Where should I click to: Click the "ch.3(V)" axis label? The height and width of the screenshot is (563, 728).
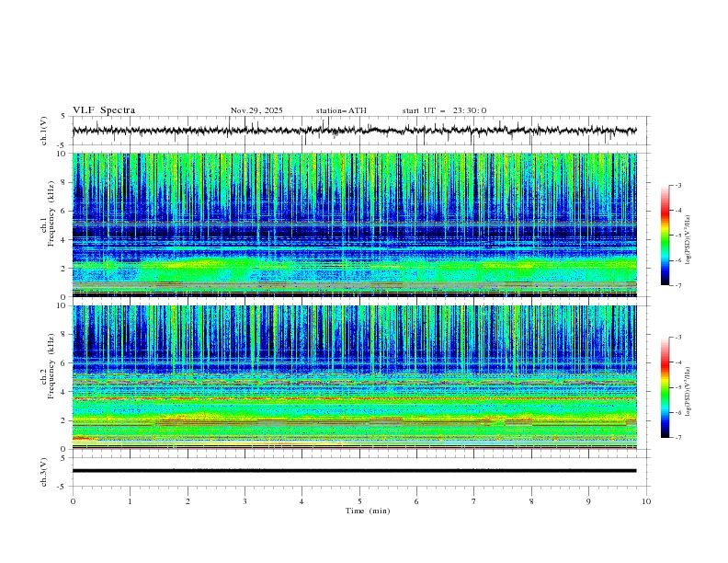pos(44,472)
